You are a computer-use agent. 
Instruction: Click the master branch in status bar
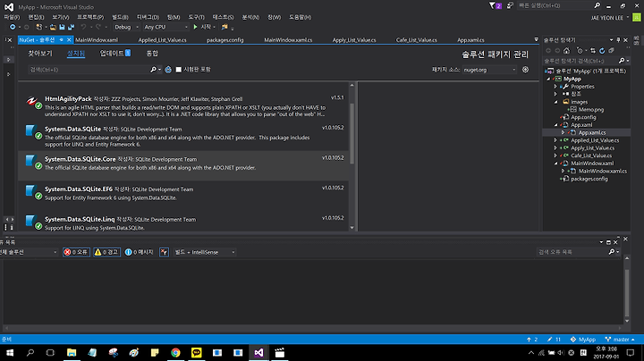(x=620, y=340)
